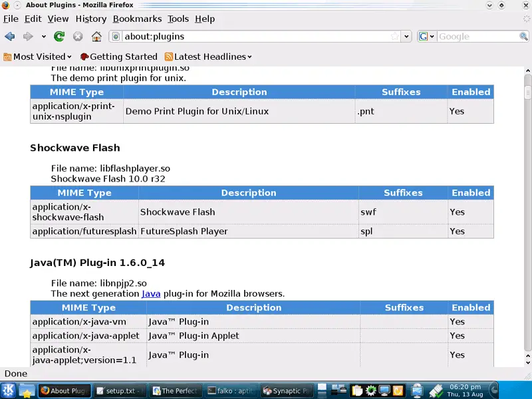Open the search engine selector dropdown arrow

(x=432, y=37)
